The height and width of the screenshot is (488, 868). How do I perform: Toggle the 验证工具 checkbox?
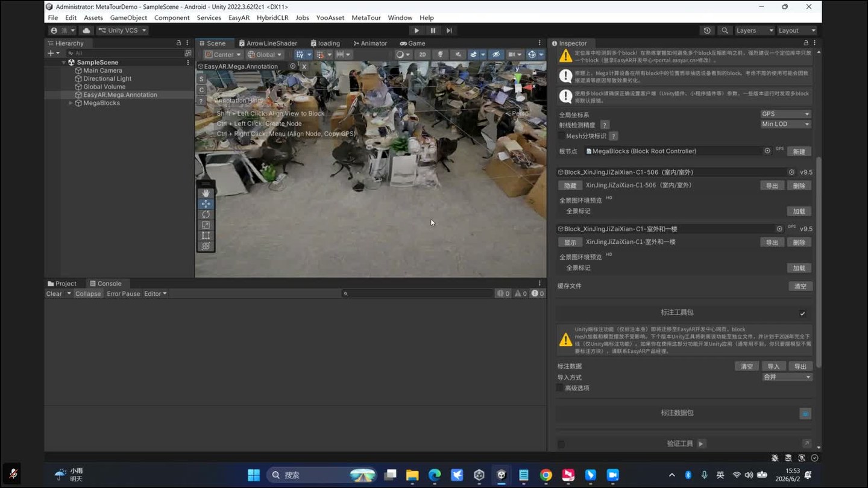coord(561,444)
